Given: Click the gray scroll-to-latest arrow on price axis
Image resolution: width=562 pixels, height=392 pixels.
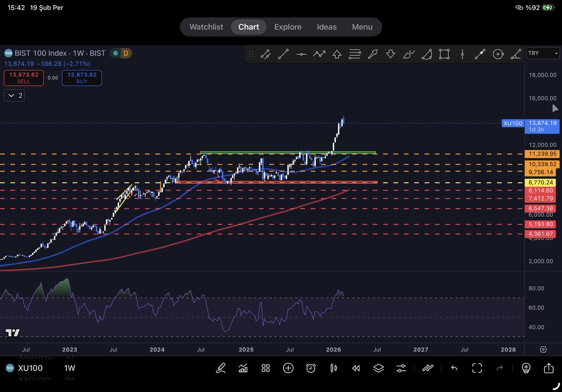Looking at the screenshot, I should [x=555, y=109].
